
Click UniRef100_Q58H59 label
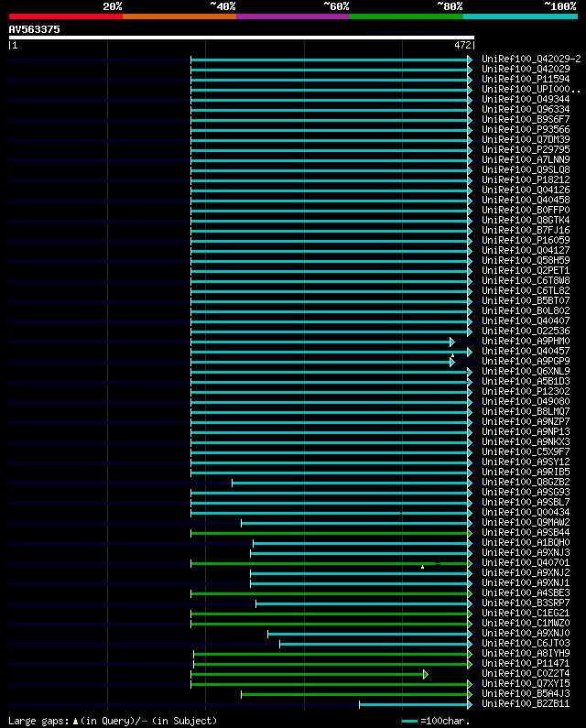click(526, 260)
